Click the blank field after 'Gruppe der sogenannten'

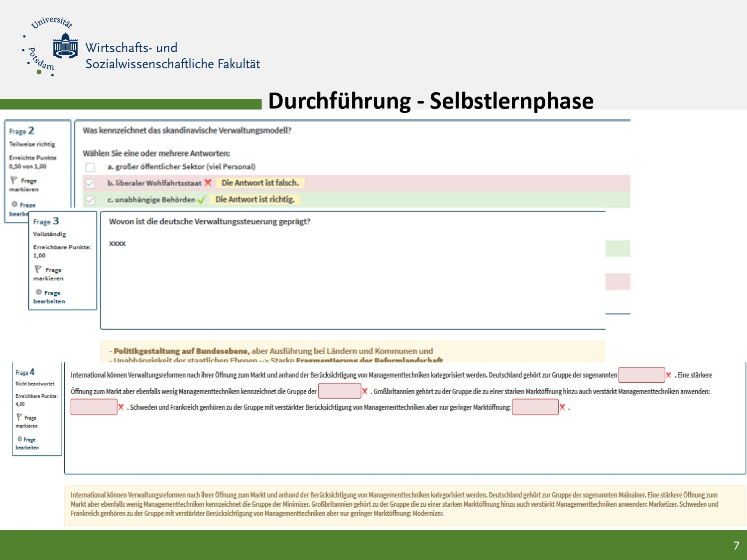point(641,375)
